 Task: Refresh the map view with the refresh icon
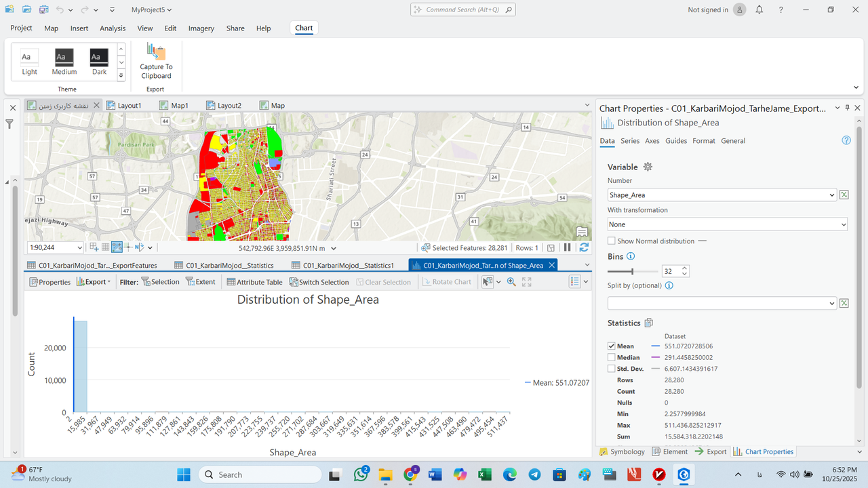583,248
